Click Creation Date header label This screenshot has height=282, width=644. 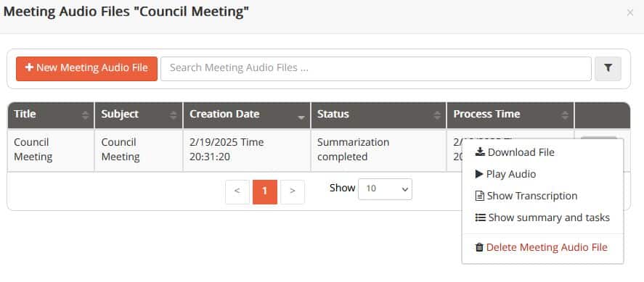click(x=224, y=114)
